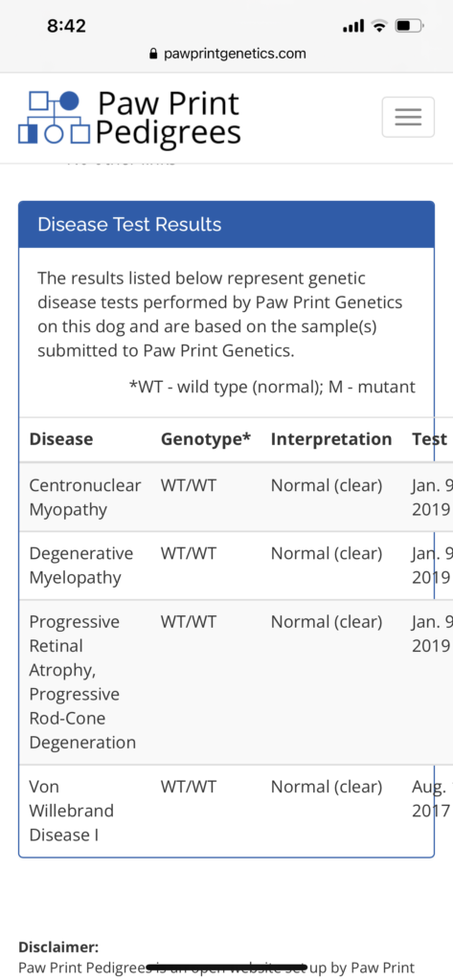
Task: Tap the cellular signal bars
Action: (353, 26)
